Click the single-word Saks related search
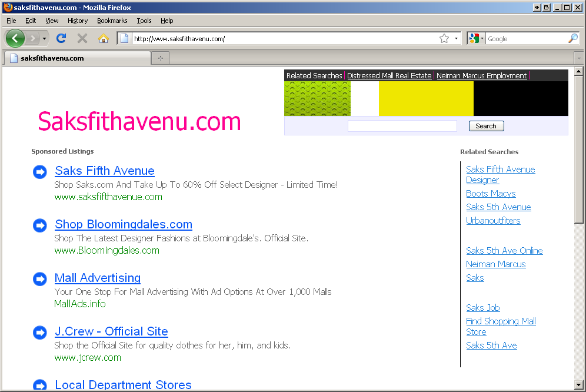 coord(475,278)
